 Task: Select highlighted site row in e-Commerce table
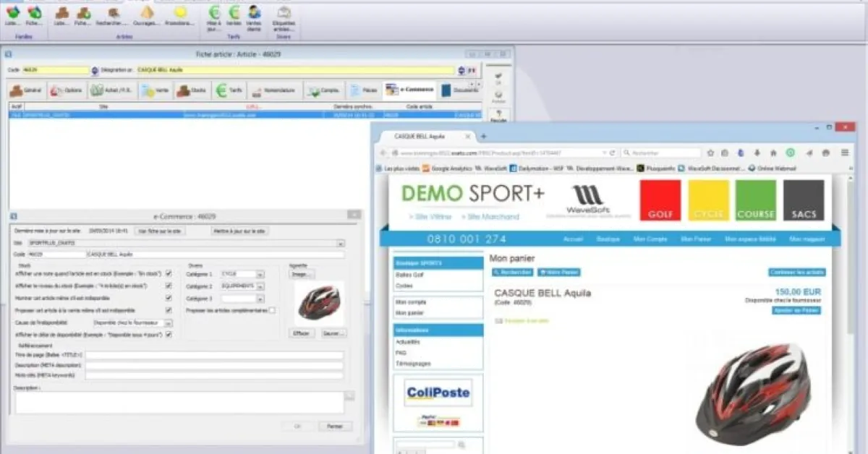(x=245, y=114)
